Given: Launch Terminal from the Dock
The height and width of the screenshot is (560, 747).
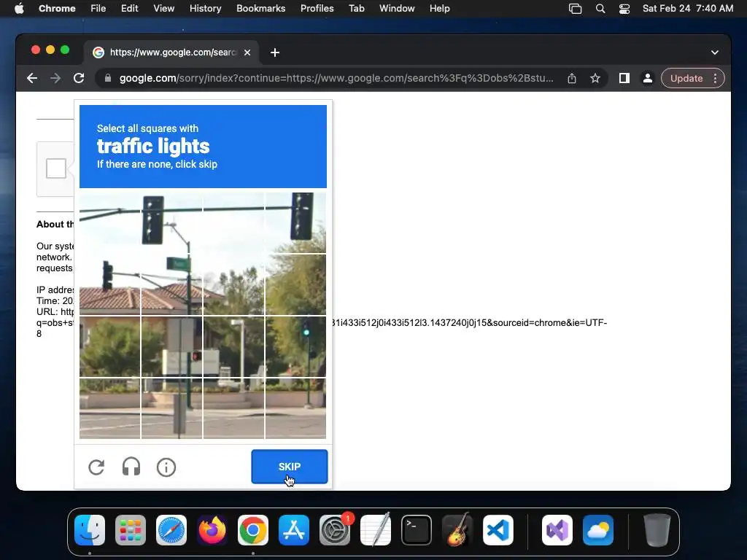Looking at the screenshot, I should [x=417, y=530].
